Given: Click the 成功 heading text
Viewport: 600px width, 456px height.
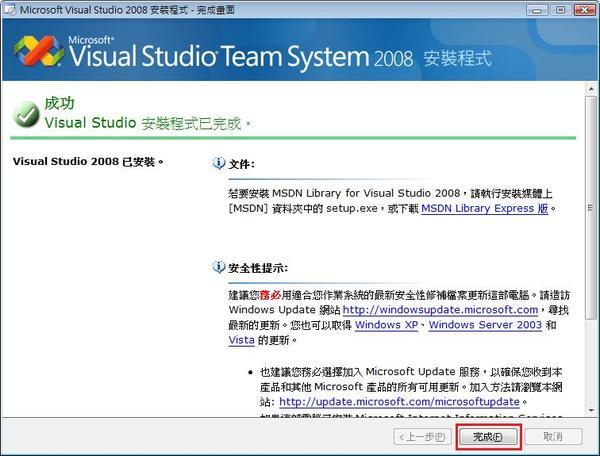Looking at the screenshot, I should [x=59, y=103].
